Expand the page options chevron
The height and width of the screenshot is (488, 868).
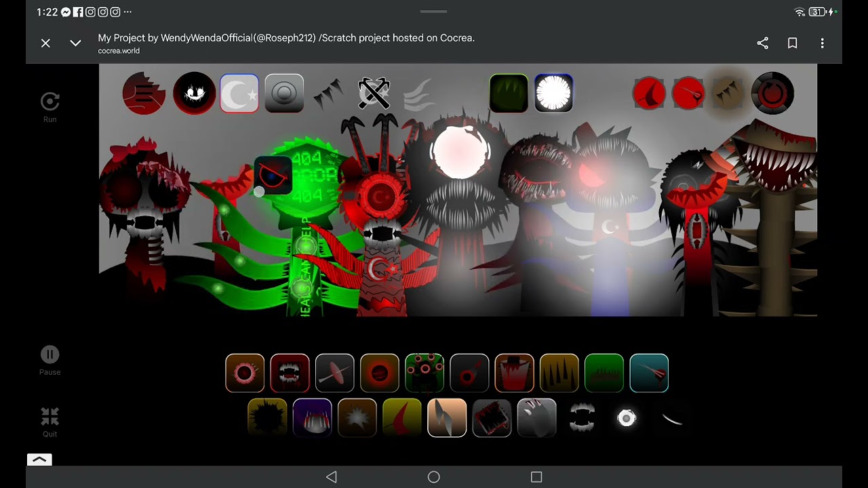75,43
